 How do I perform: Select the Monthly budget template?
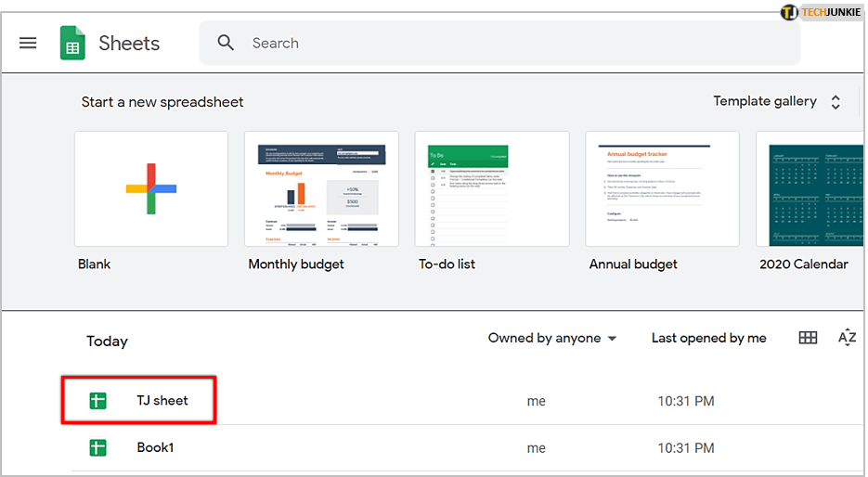(321, 189)
